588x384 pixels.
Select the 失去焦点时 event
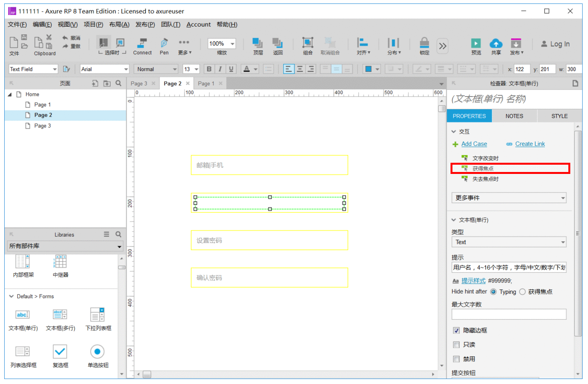click(486, 179)
